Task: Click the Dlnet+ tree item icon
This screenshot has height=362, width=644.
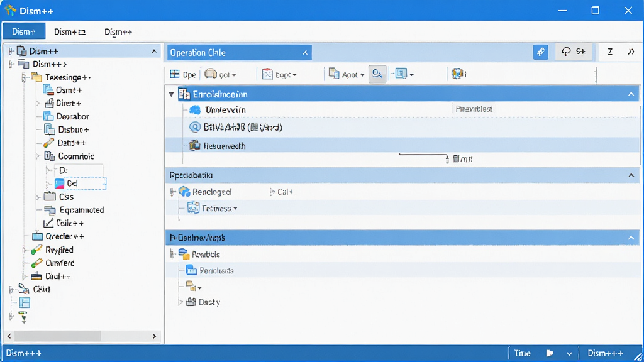Action: click(49, 102)
